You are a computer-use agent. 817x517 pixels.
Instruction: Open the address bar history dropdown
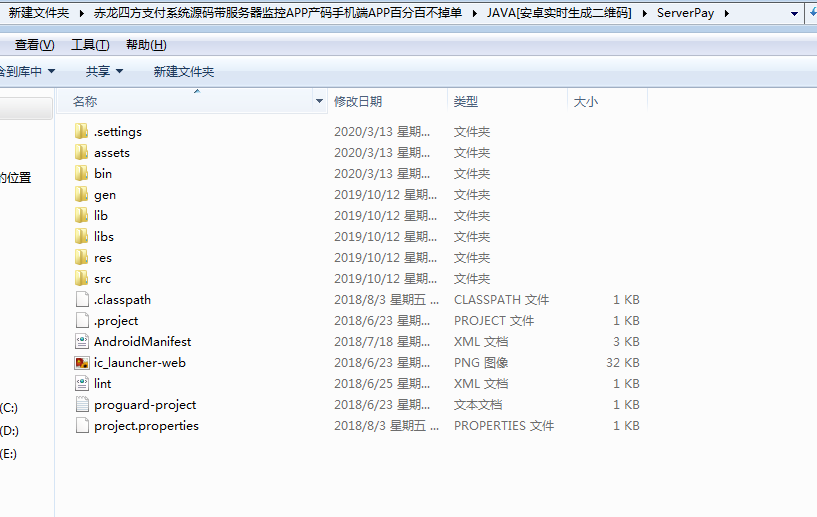pyautogui.click(x=794, y=14)
